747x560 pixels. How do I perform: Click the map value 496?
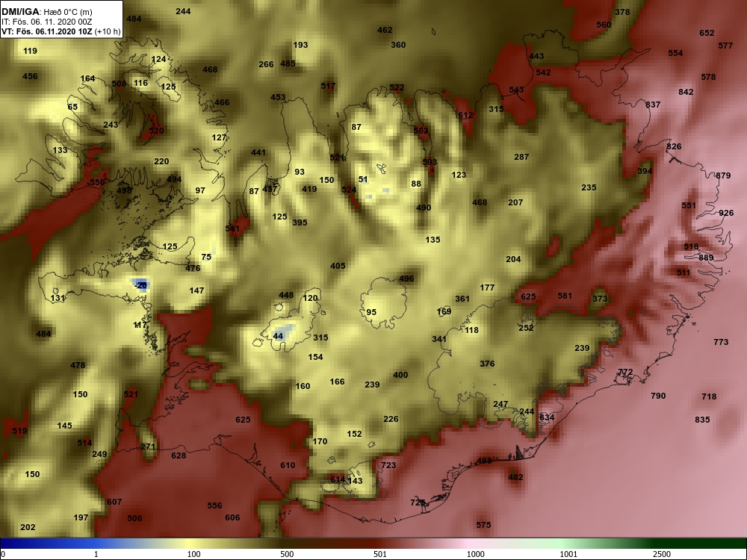(406, 279)
